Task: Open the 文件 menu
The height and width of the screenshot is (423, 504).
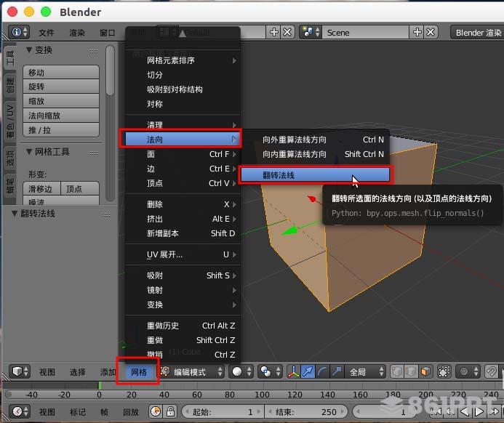Action: 47,33
